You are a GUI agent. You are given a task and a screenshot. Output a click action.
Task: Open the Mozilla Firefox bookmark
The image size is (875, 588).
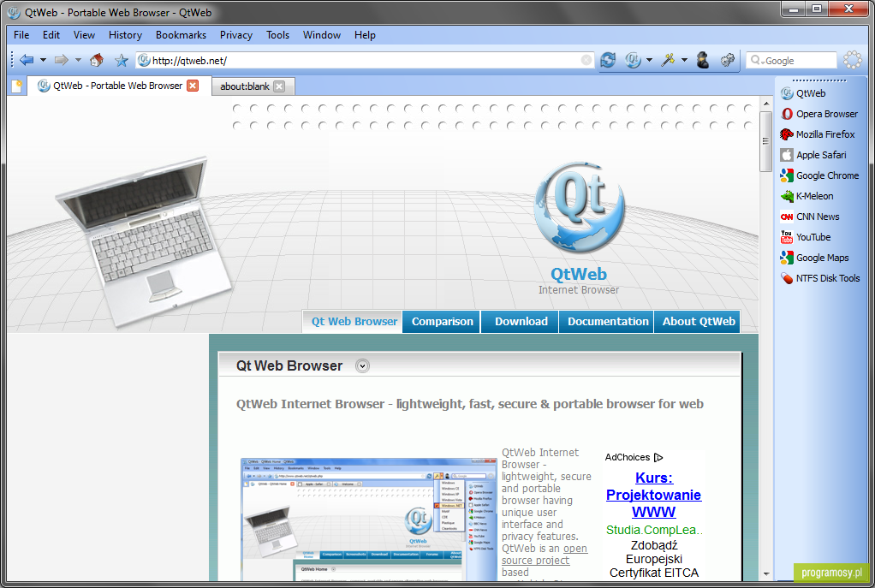818,134
